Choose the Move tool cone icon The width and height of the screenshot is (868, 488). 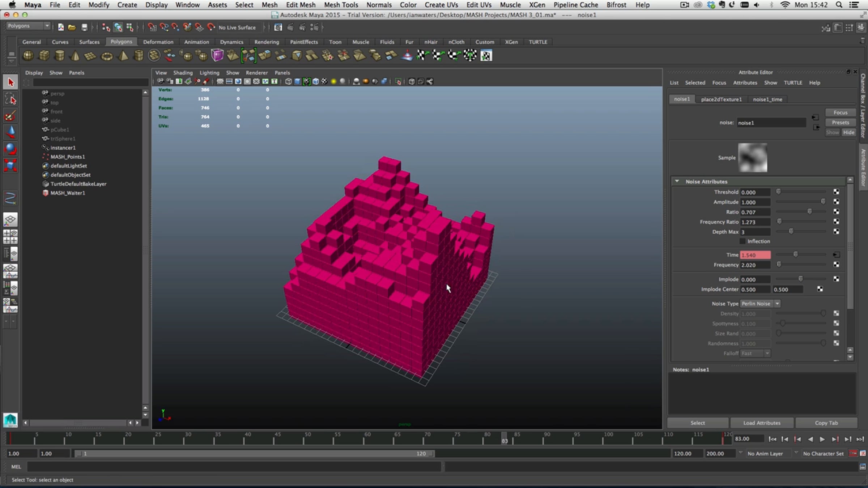(x=10, y=132)
